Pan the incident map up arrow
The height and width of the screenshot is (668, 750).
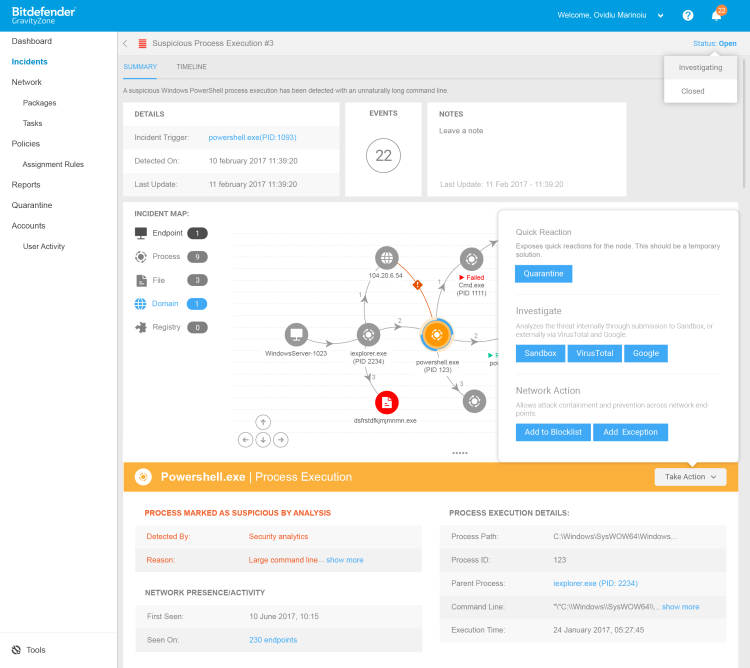click(x=263, y=421)
